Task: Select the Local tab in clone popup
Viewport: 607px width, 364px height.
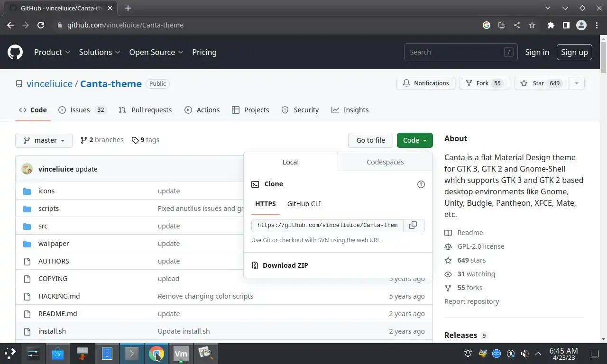Action: [x=291, y=162]
